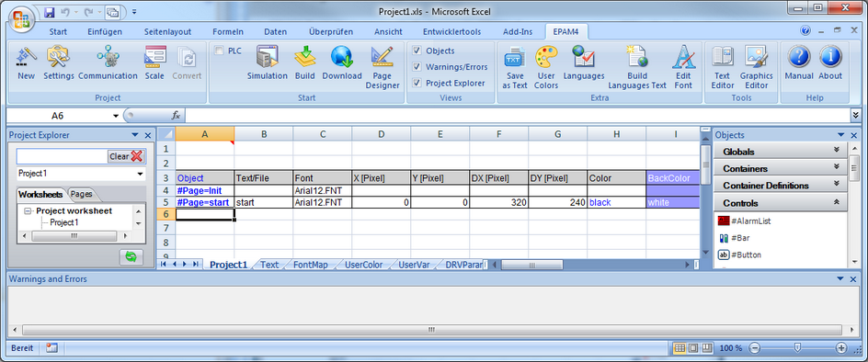Insert a #Button control
Viewport: 868px width, 362px height.
click(x=739, y=255)
